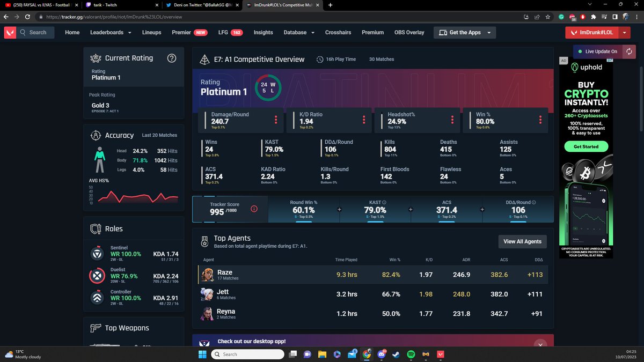Toggle the Live Update On switch
Viewport: 644px width, 362px height.
coord(597,51)
